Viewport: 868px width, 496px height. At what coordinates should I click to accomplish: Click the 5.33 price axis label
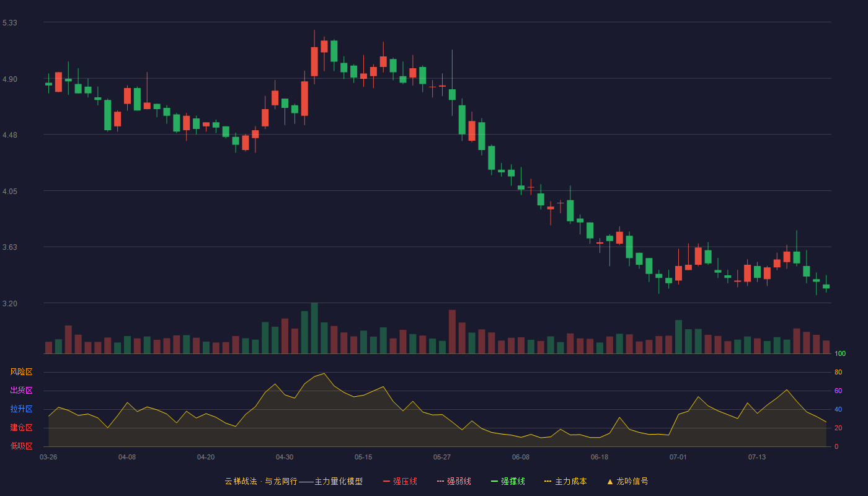coord(10,23)
